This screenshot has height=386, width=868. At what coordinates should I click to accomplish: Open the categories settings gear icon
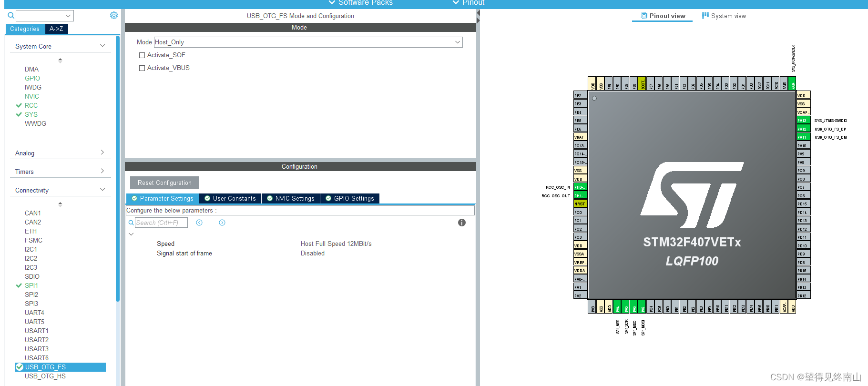pos(114,15)
